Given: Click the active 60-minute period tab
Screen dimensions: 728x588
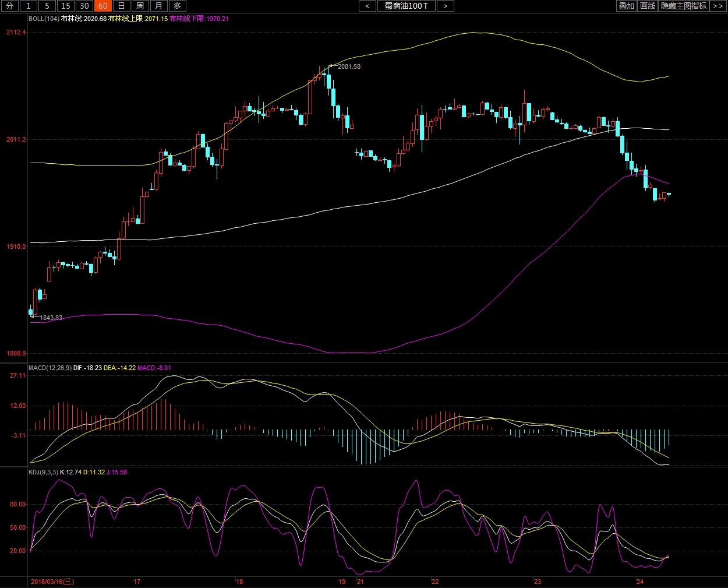Looking at the screenshot, I should 103,6.
